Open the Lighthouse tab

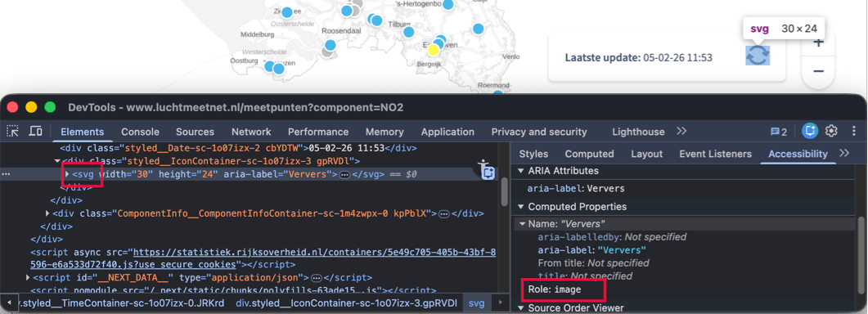click(638, 132)
